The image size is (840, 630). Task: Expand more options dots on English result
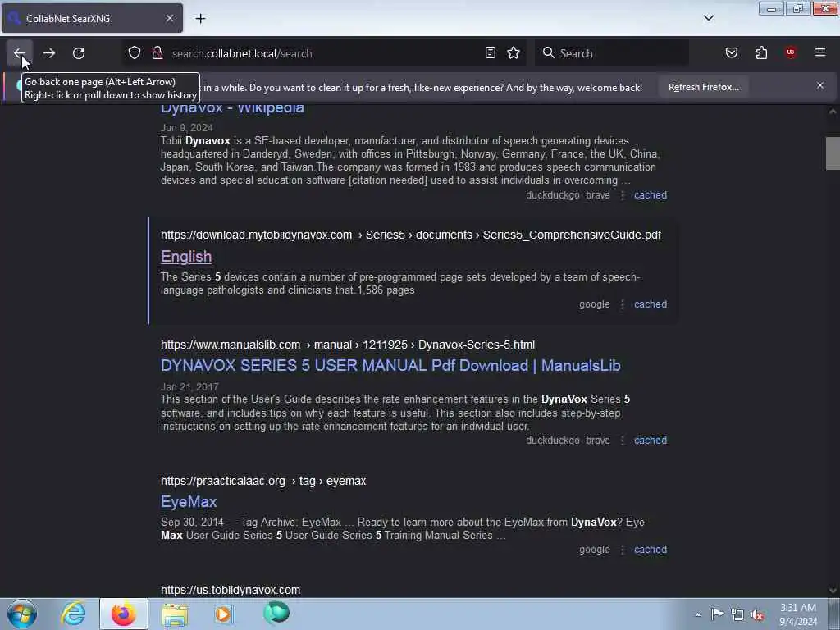623,304
